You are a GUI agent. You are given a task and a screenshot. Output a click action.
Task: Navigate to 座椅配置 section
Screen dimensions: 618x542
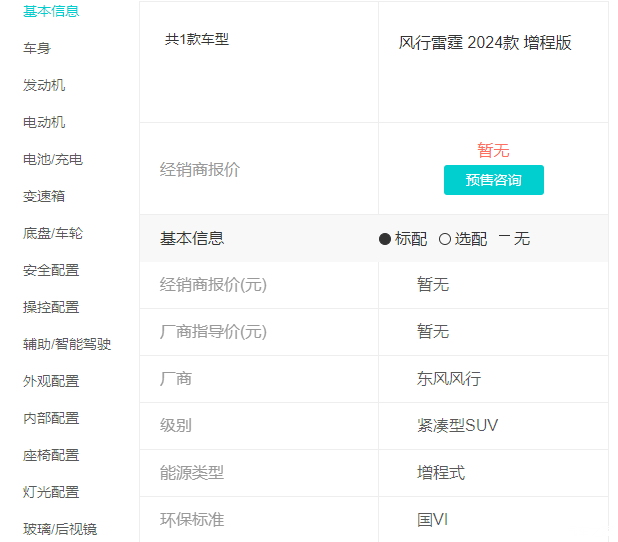pyautogui.click(x=51, y=455)
